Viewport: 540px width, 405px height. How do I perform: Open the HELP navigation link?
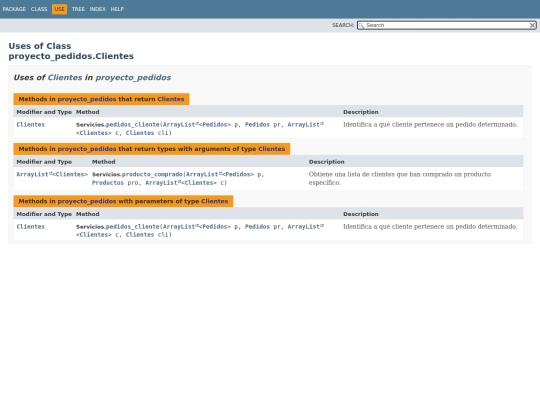pos(117,9)
